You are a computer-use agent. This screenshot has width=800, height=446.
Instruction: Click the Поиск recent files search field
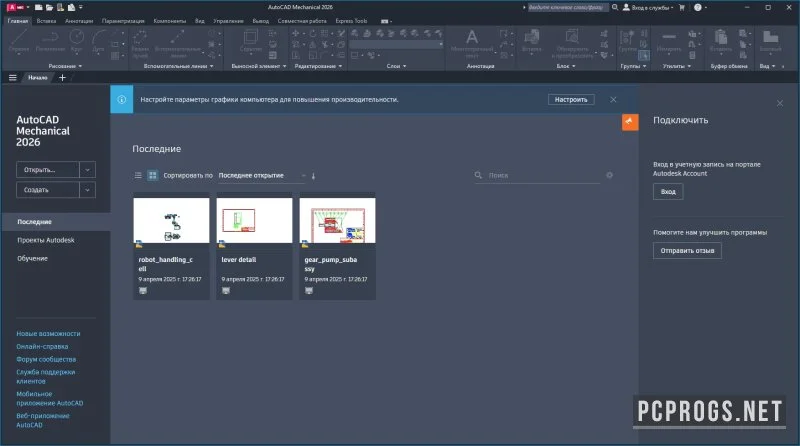point(537,175)
